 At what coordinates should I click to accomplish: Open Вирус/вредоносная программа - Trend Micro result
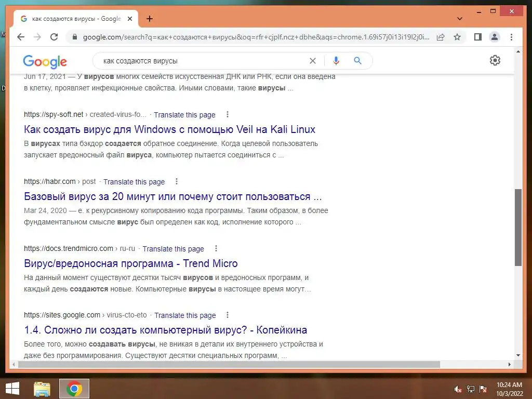(130, 263)
